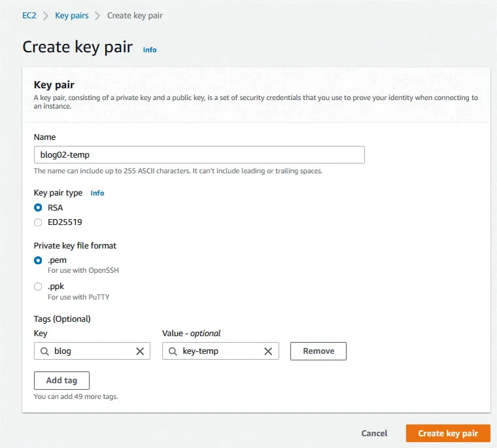Viewport: 497px width, 448px height.
Task: Open Info link for Key pair type
Action: point(97,193)
